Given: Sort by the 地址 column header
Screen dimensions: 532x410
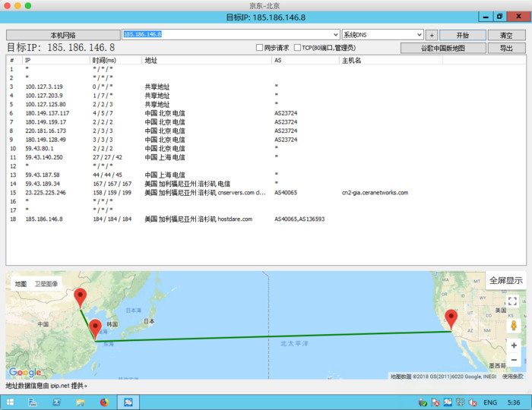Looking at the screenshot, I should click(207, 60).
